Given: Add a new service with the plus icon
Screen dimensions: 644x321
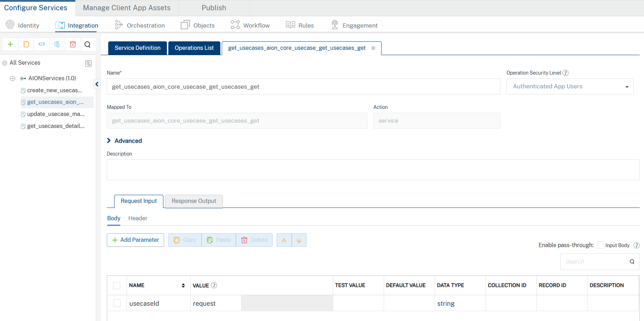Looking at the screenshot, I should 10,44.
